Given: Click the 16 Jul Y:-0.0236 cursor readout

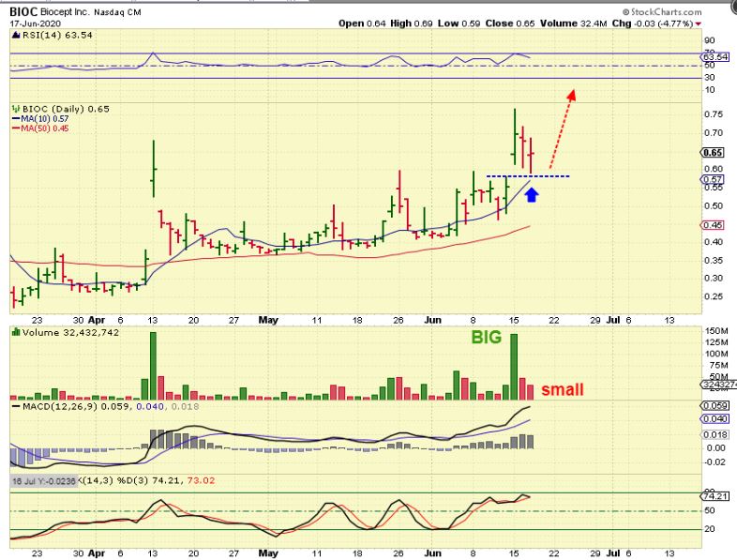Looking at the screenshot, I should pyautogui.click(x=44, y=481).
